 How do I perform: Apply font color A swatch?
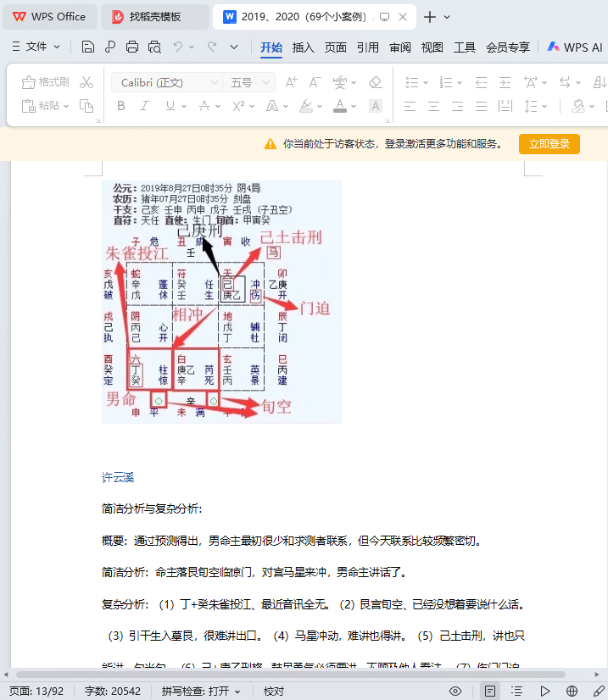pos(340,106)
